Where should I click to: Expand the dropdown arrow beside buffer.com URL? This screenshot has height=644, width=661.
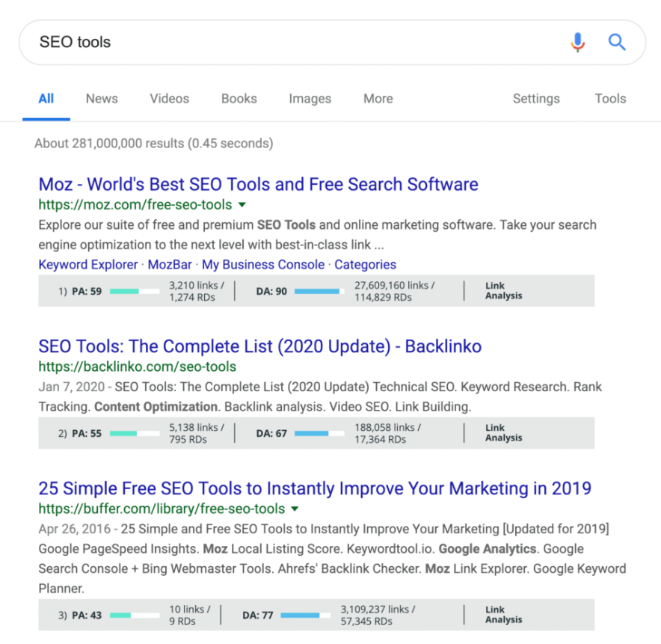(x=295, y=508)
